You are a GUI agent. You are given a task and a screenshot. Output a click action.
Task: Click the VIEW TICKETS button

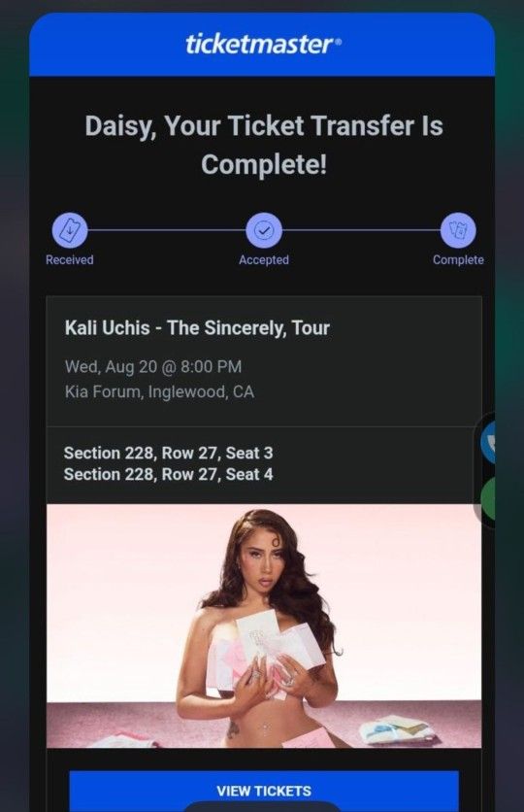tap(264, 791)
